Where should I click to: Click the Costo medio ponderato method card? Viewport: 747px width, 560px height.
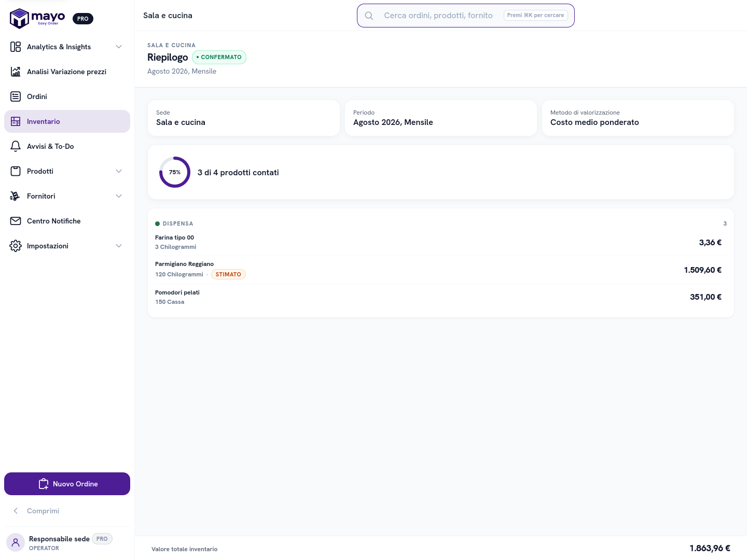[638, 118]
